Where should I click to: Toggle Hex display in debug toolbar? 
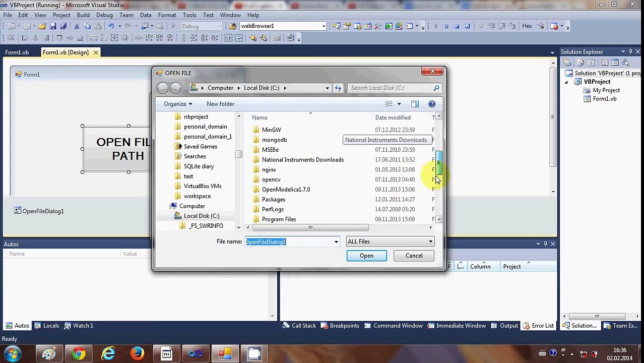pos(527,26)
